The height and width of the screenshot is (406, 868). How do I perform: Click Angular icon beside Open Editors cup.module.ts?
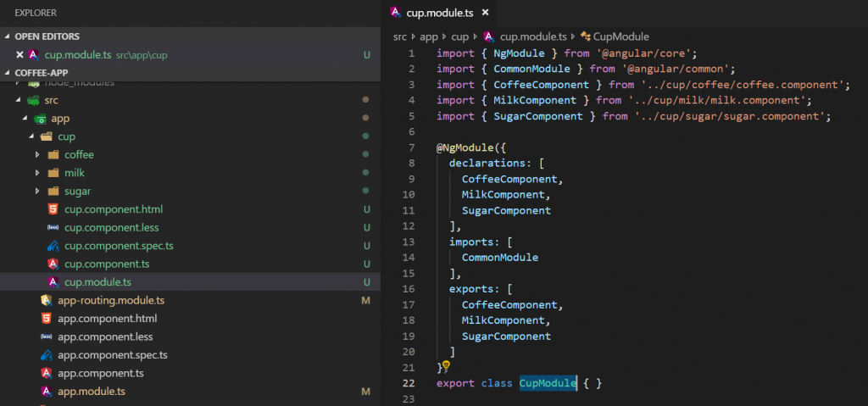click(x=33, y=55)
